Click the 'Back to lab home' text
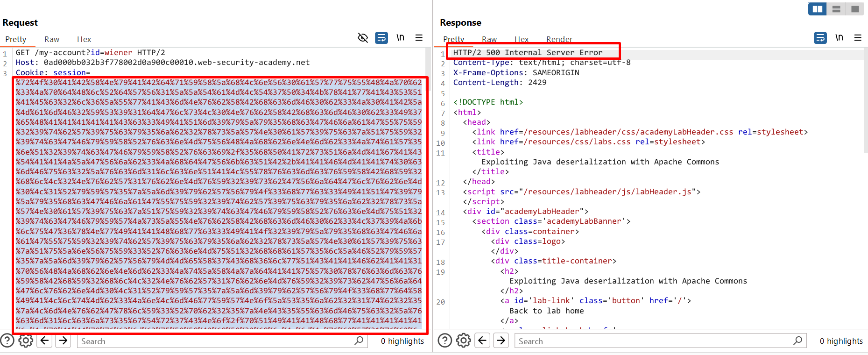Screen dimensions: 868x355 point(546,311)
